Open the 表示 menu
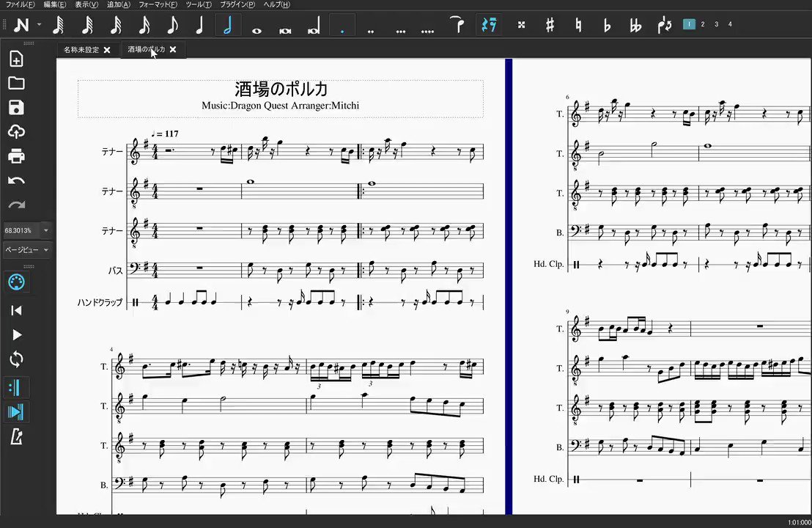 point(86,4)
